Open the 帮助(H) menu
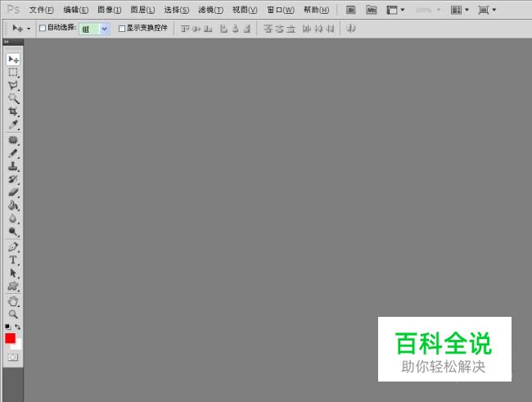Viewport: 532px width, 402px height. pyautogui.click(x=316, y=10)
